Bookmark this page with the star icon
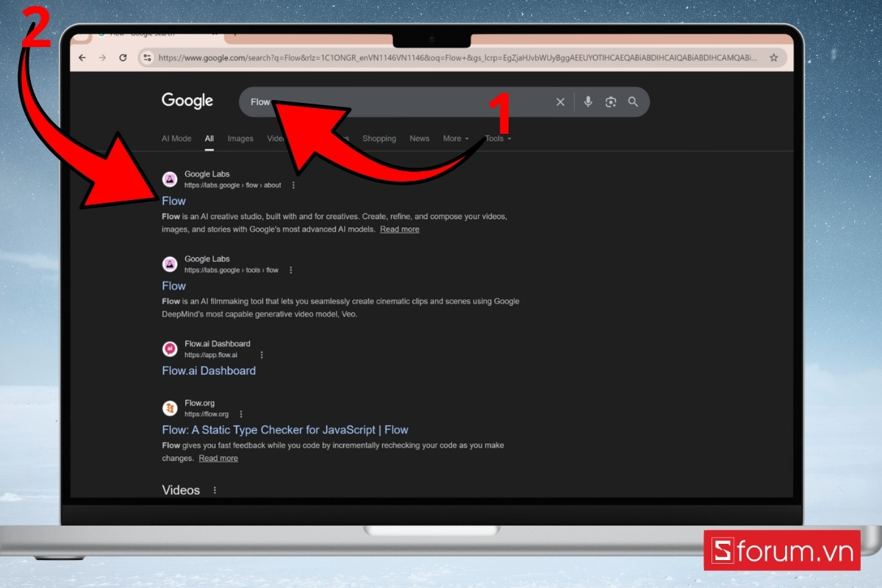This screenshot has height=588, width=882. coord(773,57)
